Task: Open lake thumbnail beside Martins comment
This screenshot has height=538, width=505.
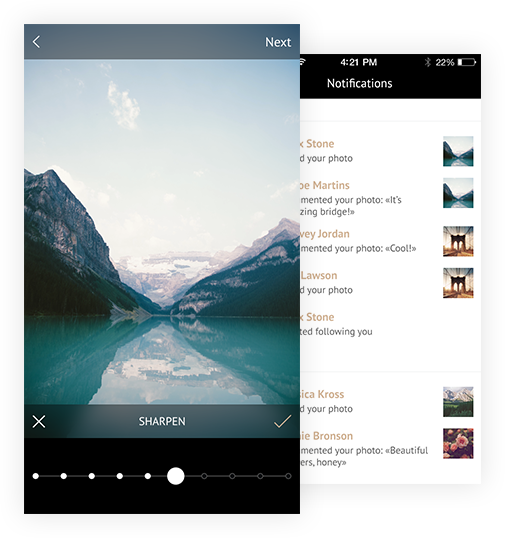Action: (x=458, y=193)
